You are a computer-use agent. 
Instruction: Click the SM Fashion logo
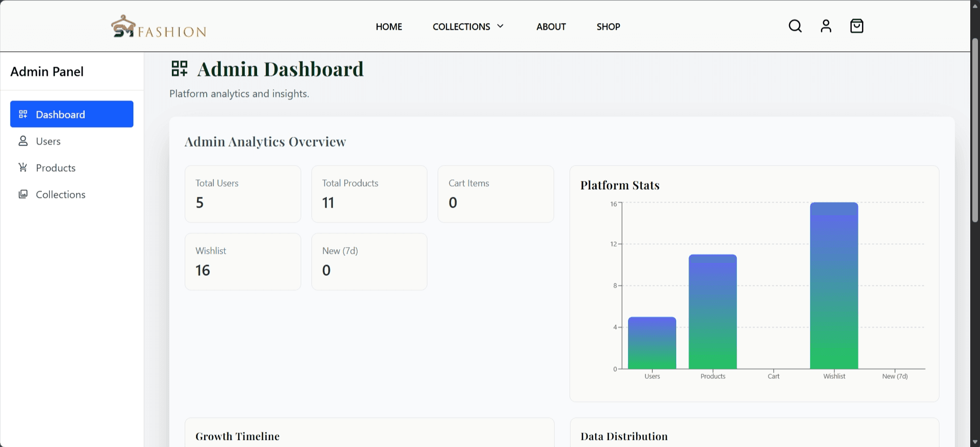click(159, 26)
